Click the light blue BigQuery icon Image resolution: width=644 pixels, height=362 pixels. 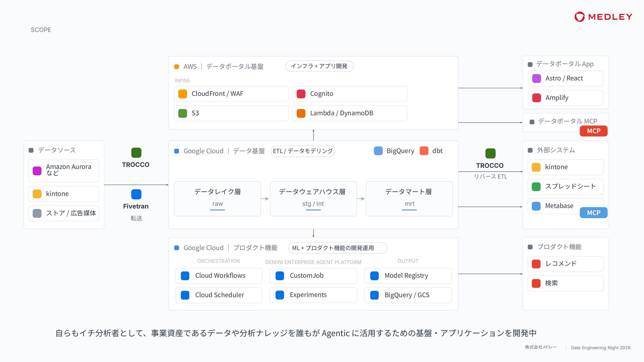[378, 151]
